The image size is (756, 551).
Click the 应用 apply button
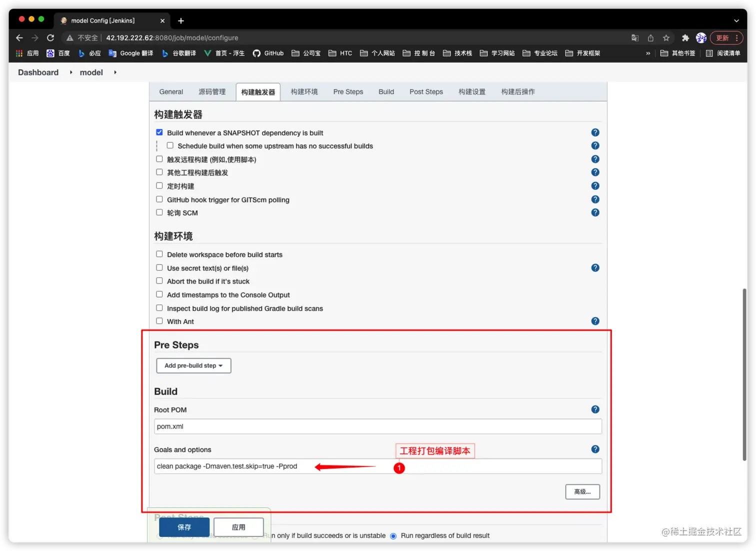coord(238,527)
